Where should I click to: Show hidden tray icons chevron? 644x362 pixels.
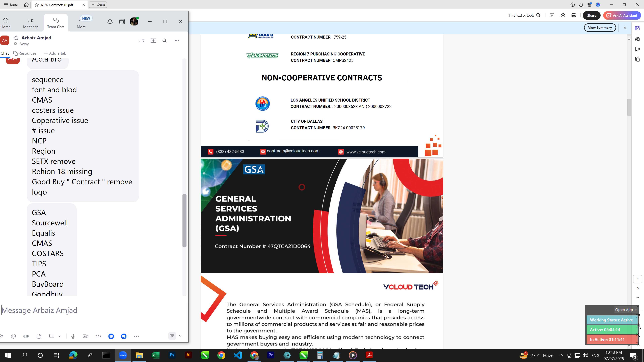click(561, 355)
